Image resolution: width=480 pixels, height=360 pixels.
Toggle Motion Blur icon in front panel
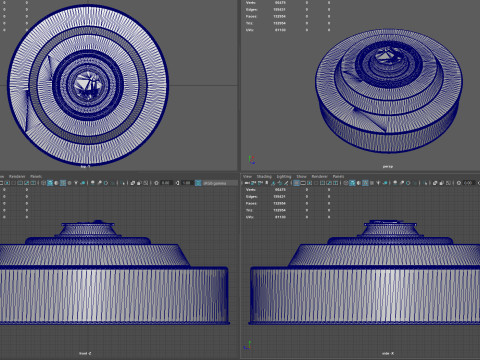(99, 183)
